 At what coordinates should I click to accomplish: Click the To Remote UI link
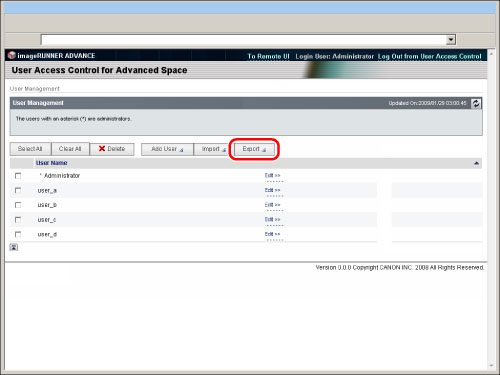pyautogui.click(x=268, y=56)
